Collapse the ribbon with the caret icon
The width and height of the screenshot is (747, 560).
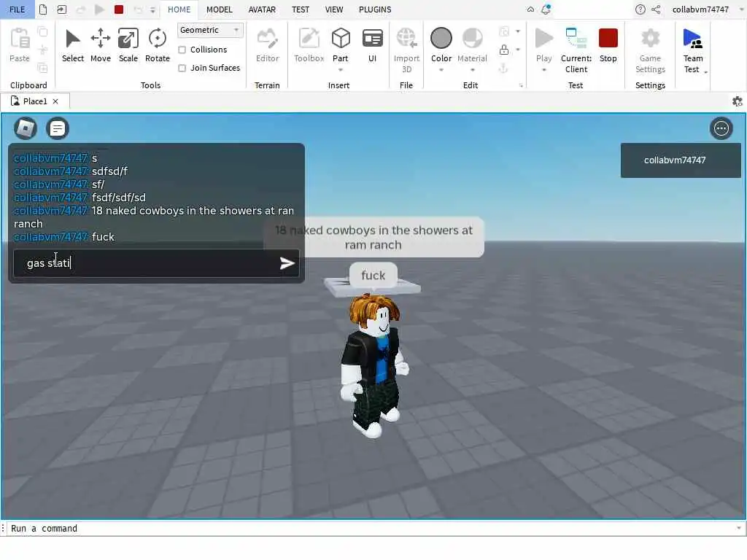(x=530, y=9)
